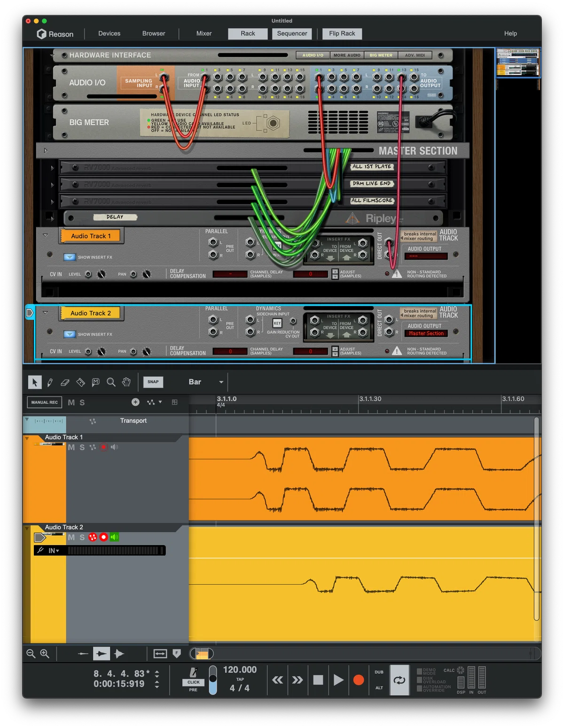The image size is (564, 728).
Task: Select the Pencil tool in sequencer toolbar
Action: (x=50, y=382)
